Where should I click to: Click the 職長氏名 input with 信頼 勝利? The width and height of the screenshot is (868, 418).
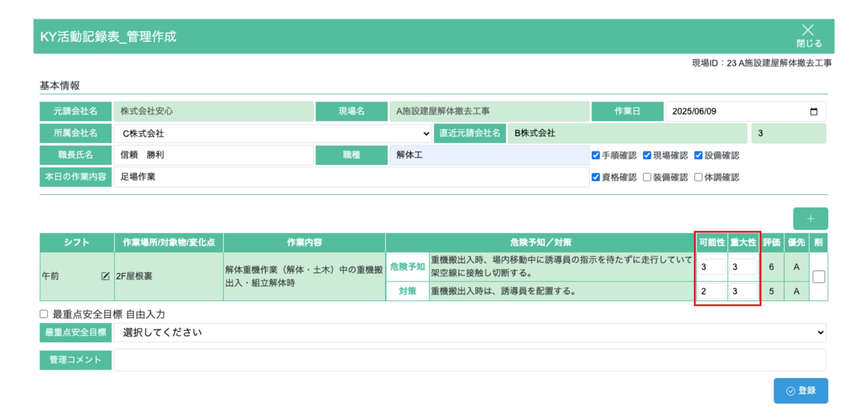[214, 155]
